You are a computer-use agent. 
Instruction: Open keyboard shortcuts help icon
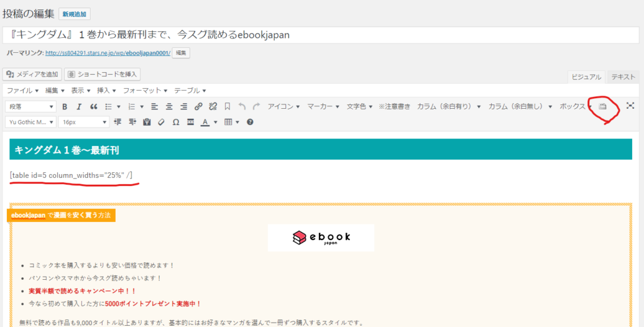click(x=250, y=122)
